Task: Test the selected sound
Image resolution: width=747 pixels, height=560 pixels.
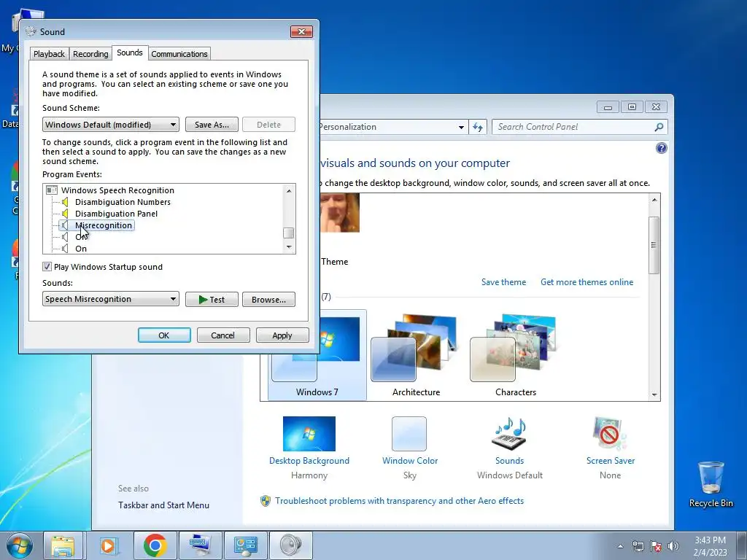Action: pos(212,300)
